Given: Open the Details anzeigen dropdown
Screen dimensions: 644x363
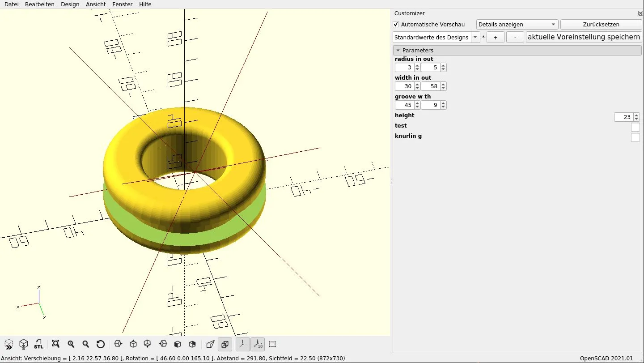Looking at the screenshot, I should [517, 25].
